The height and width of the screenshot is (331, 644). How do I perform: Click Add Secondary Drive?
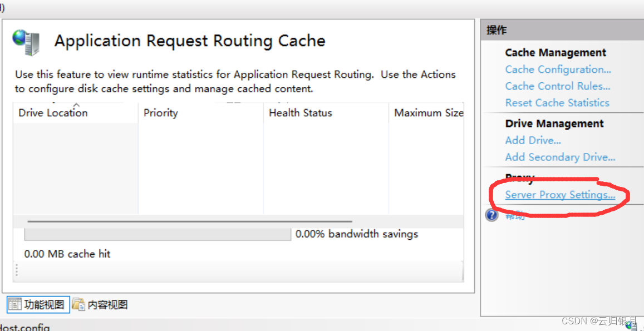click(x=560, y=157)
